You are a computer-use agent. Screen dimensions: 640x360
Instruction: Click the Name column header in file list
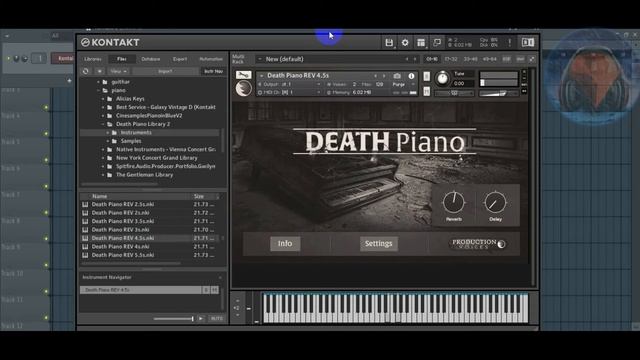100,196
